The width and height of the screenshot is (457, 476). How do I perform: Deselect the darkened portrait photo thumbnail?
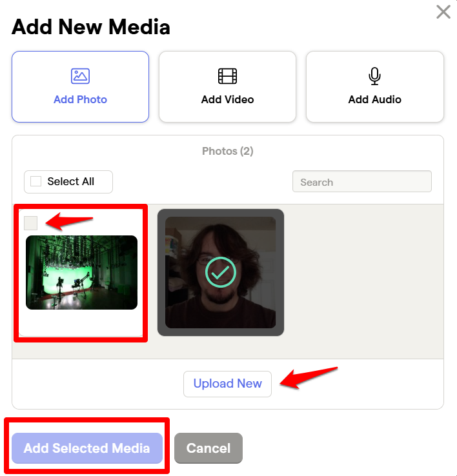[221, 272]
